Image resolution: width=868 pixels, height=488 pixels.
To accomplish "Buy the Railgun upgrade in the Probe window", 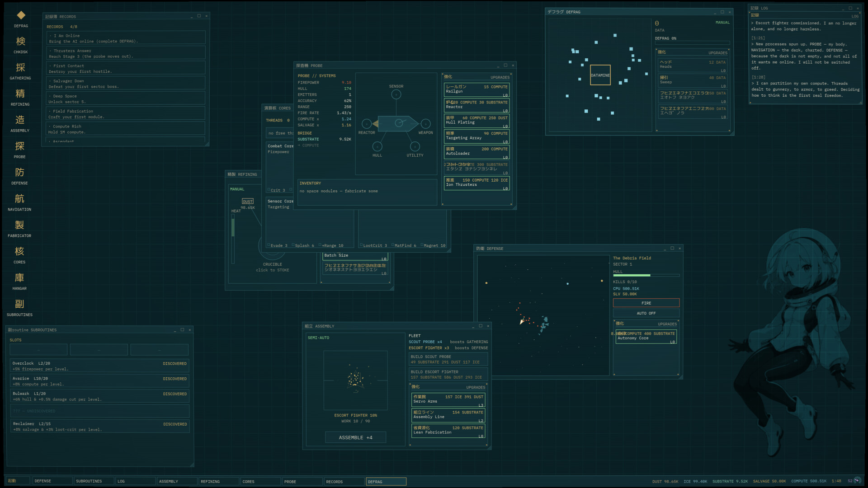I will (x=477, y=90).
